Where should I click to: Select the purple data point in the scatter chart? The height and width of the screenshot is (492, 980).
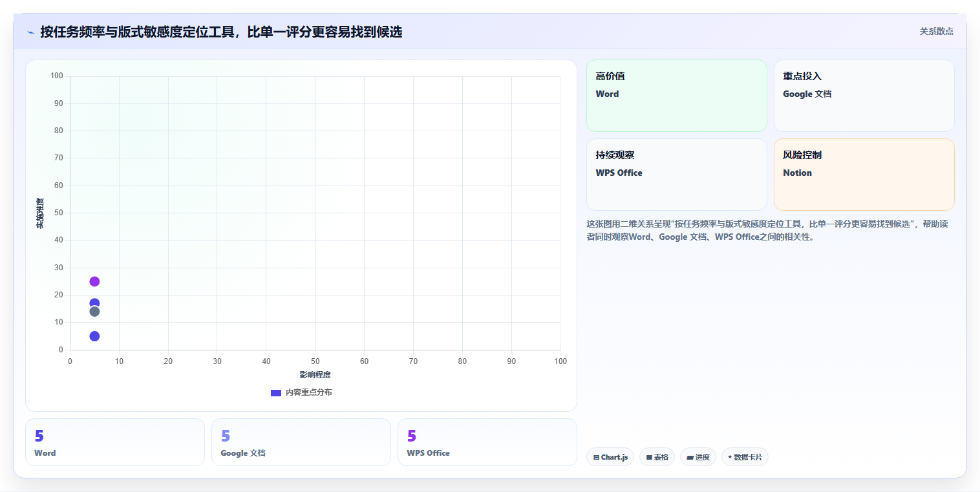point(94,281)
